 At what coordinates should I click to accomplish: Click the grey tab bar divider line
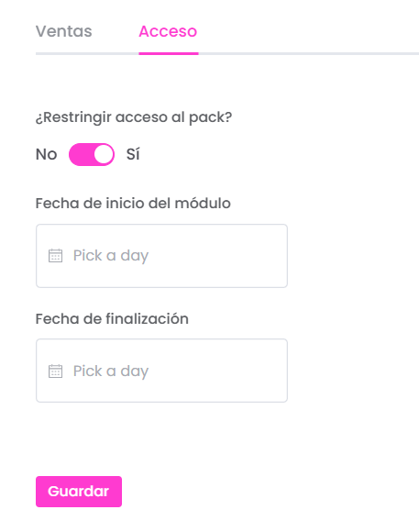pyautogui.click(x=309, y=53)
